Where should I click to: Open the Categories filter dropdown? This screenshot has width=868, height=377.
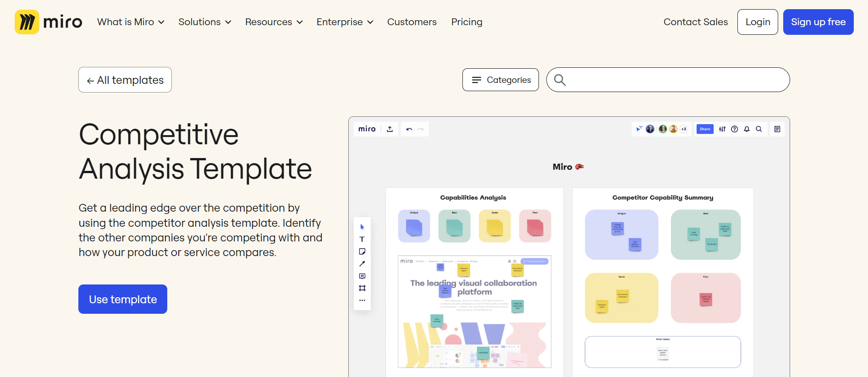[500, 80]
